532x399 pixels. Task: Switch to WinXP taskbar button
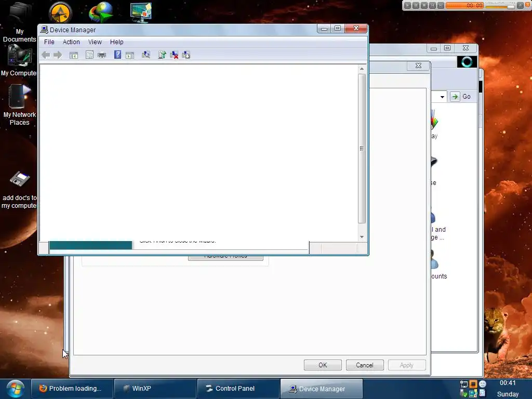point(155,389)
